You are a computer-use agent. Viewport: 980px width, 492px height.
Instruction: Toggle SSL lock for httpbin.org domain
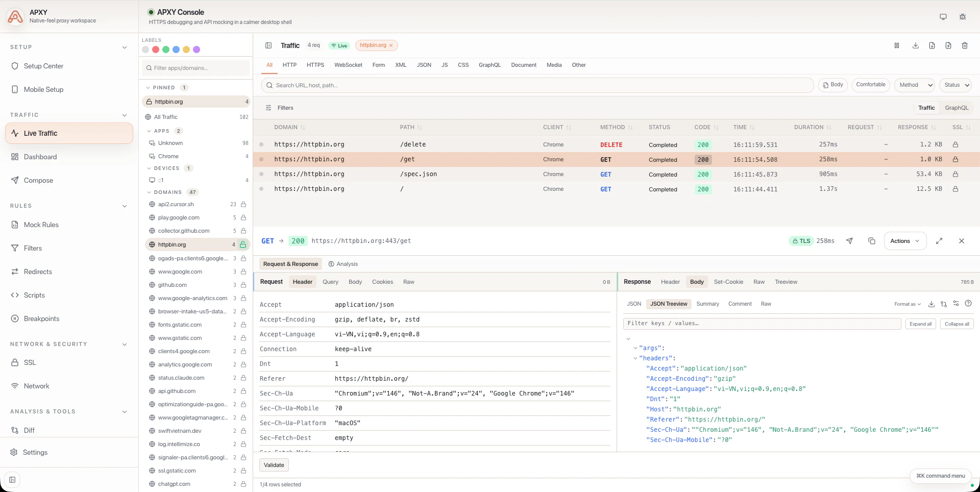pyautogui.click(x=243, y=244)
